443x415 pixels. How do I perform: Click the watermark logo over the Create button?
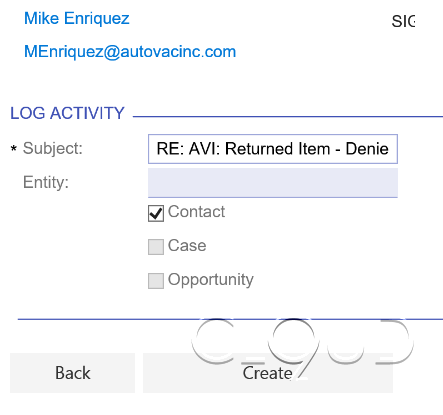[x=302, y=347]
